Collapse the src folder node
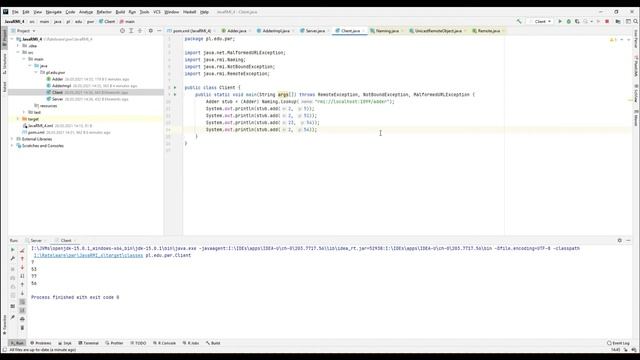640x360 pixels. (x=18, y=52)
